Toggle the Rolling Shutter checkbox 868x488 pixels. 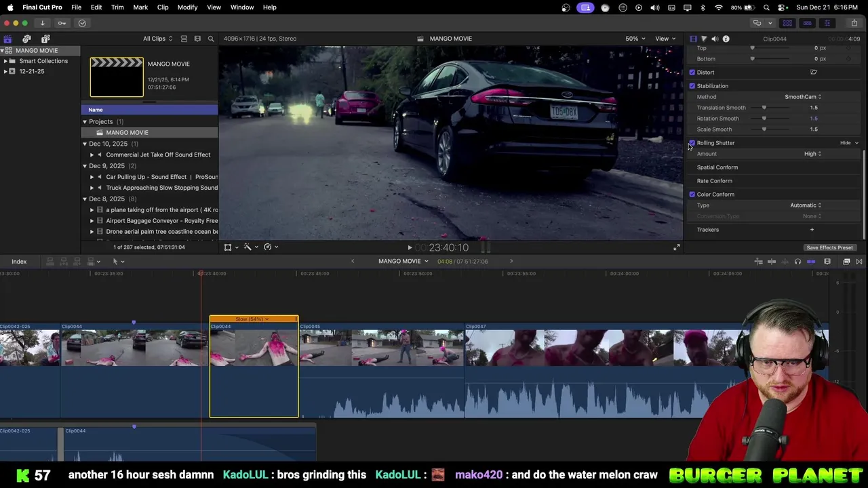[692, 143]
